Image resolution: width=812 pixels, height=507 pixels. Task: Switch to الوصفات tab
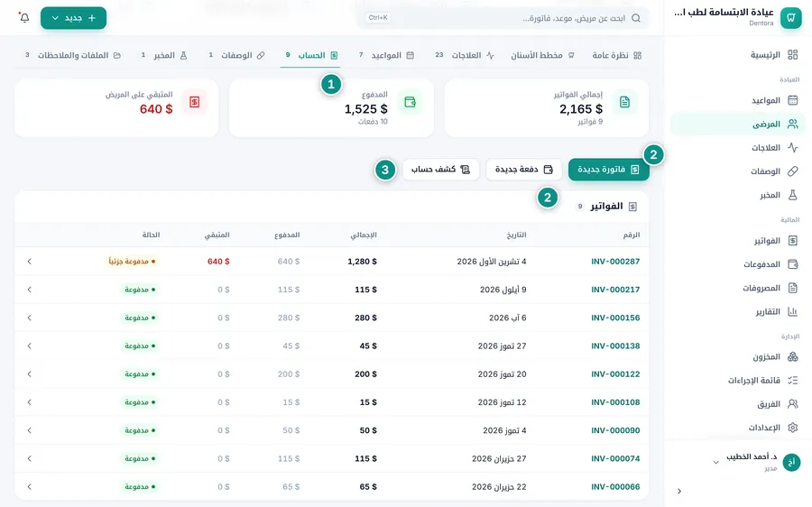[236, 55]
